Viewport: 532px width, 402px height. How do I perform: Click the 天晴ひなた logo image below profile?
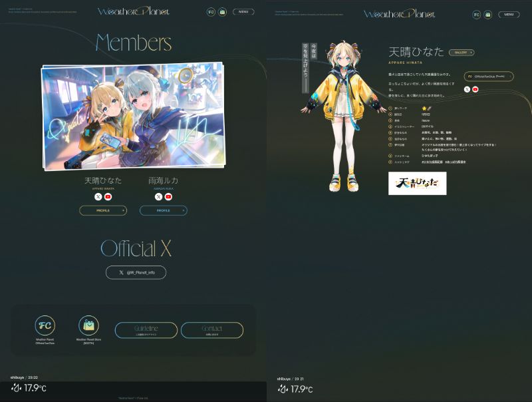(x=418, y=183)
